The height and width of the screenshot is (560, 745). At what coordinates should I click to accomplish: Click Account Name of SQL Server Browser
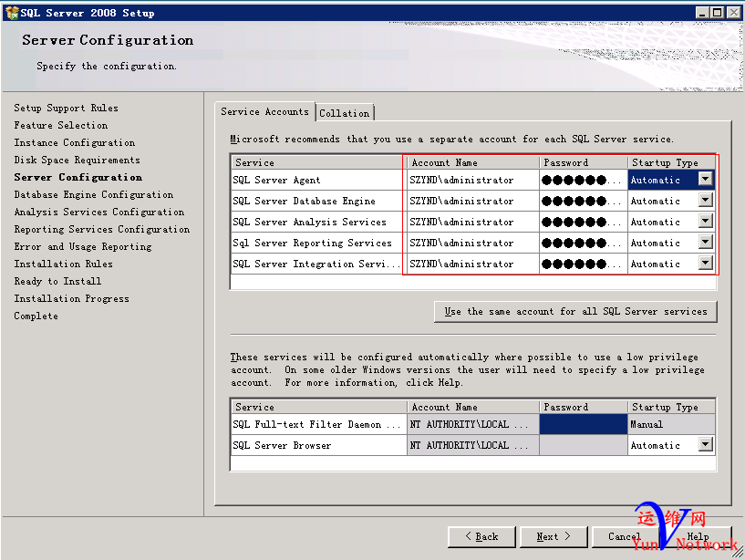coord(473,445)
